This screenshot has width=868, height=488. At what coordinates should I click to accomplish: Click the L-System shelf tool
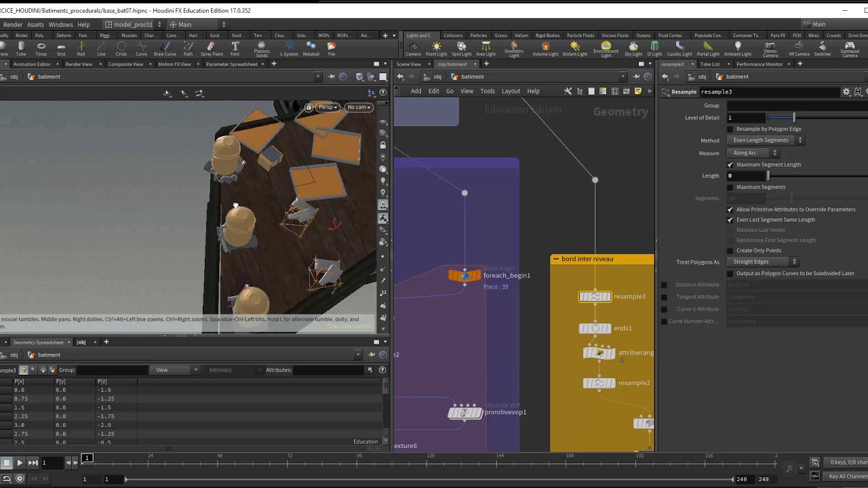coord(289,49)
